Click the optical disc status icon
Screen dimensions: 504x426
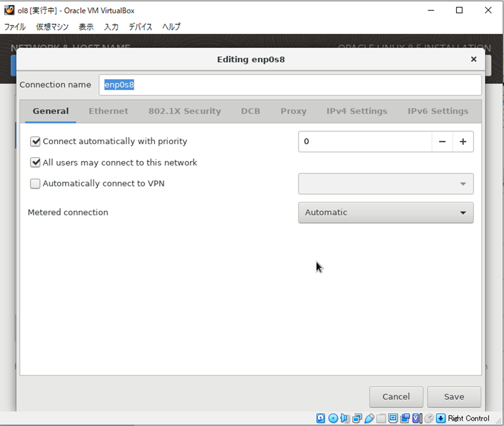(333, 418)
